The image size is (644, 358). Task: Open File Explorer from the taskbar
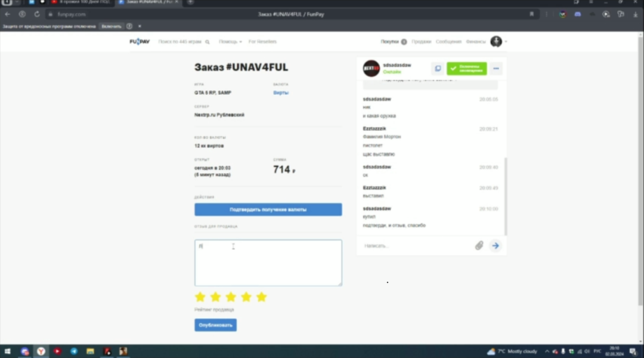[91, 351]
